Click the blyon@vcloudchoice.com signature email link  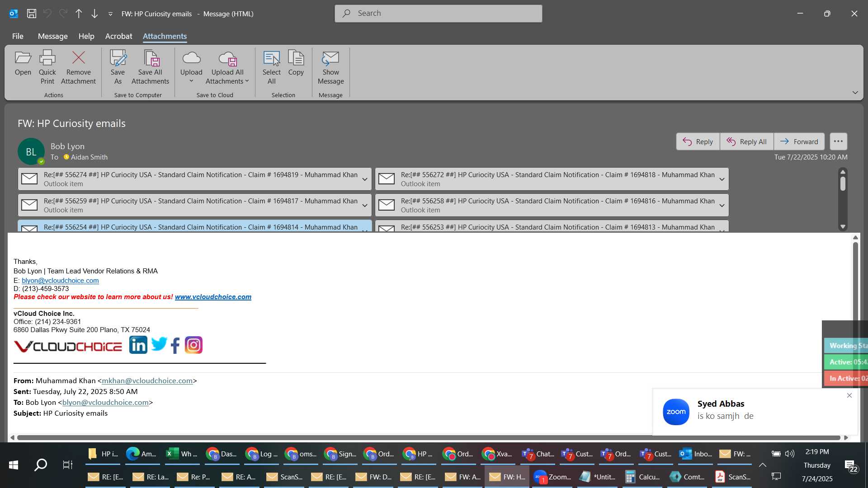pos(60,281)
